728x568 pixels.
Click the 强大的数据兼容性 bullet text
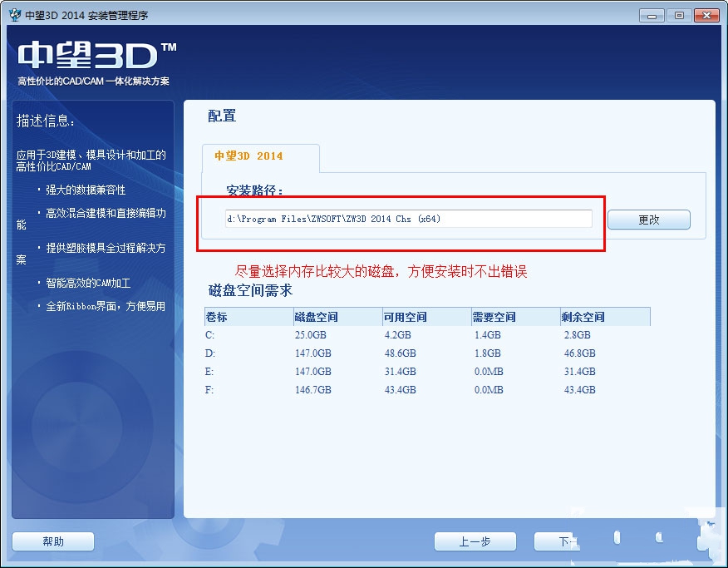(x=86, y=190)
